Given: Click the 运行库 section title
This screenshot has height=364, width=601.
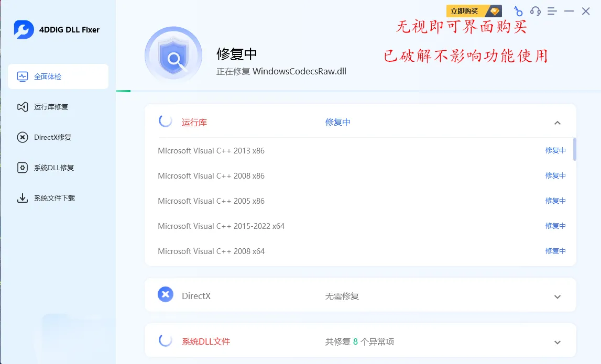Looking at the screenshot, I should (194, 123).
